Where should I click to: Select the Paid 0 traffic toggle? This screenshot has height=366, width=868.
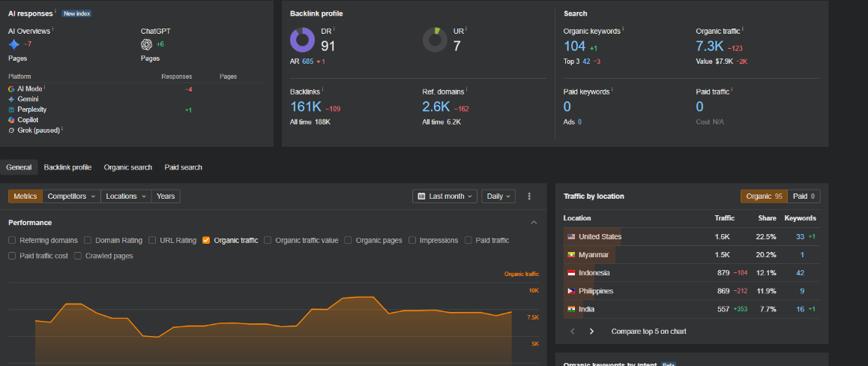click(804, 196)
